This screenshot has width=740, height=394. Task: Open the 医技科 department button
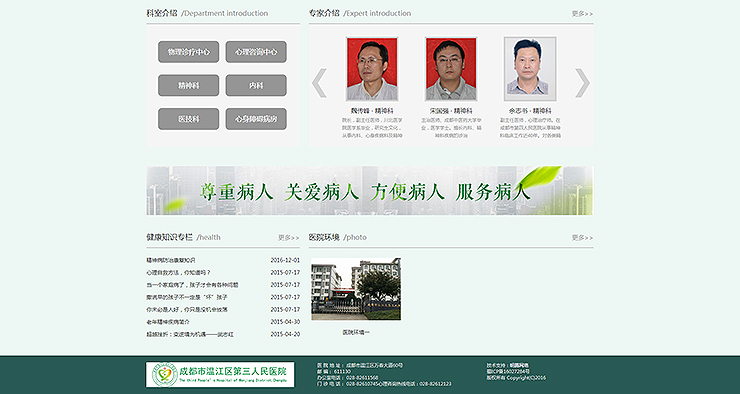[188, 119]
